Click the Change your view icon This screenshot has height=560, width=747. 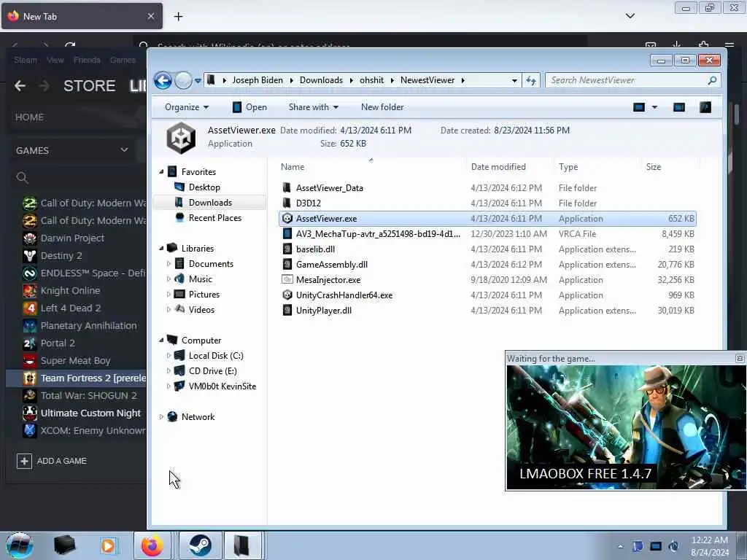click(x=639, y=107)
